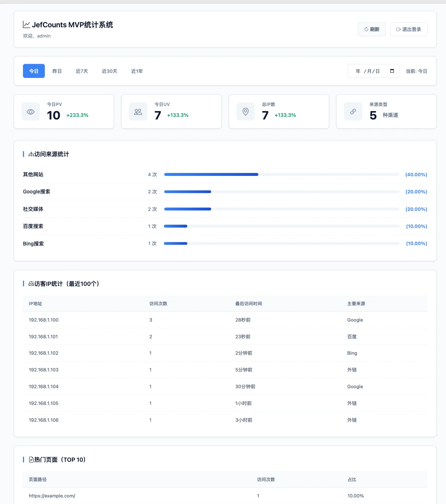Click IP address 192.168.1.102

(44, 353)
